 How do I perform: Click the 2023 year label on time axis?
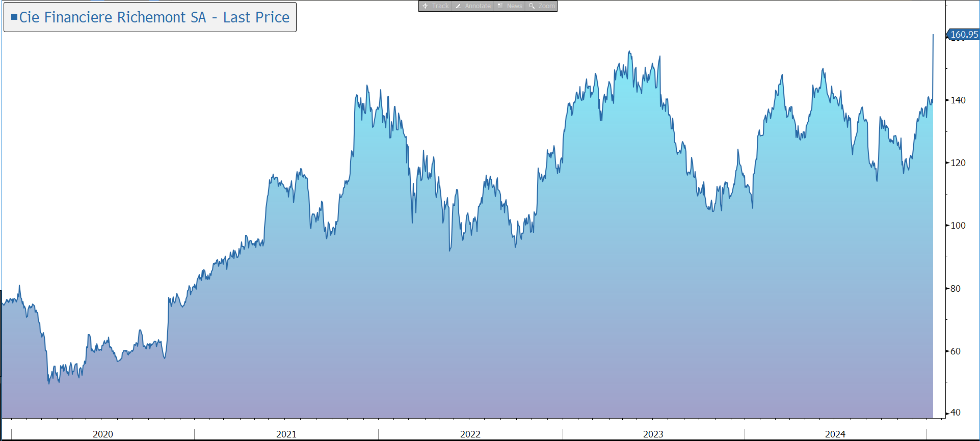(x=653, y=434)
